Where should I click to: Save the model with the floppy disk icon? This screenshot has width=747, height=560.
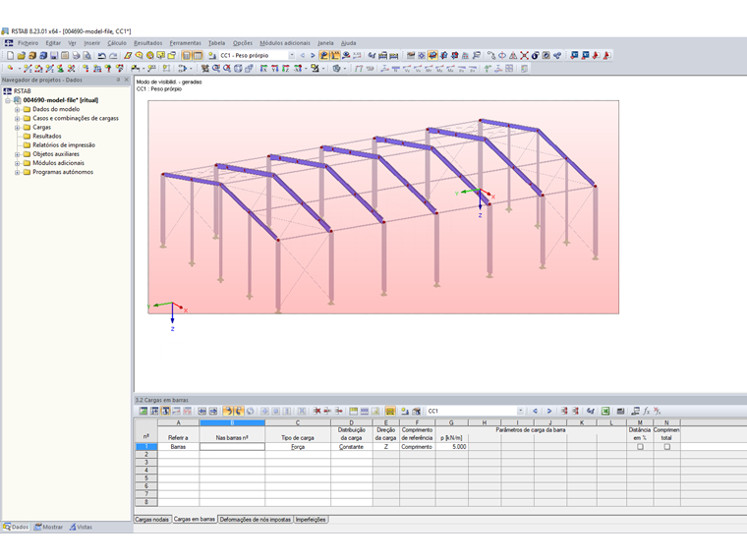54,56
